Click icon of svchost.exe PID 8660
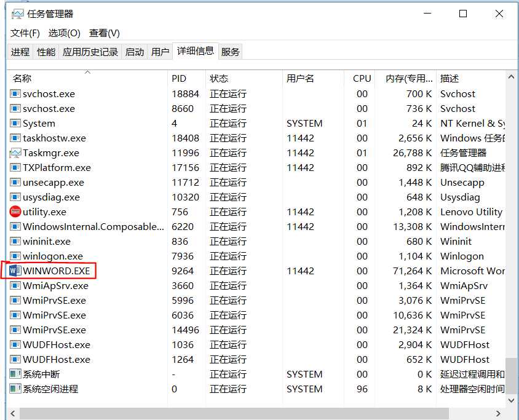519x420 pixels. click(15, 109)
